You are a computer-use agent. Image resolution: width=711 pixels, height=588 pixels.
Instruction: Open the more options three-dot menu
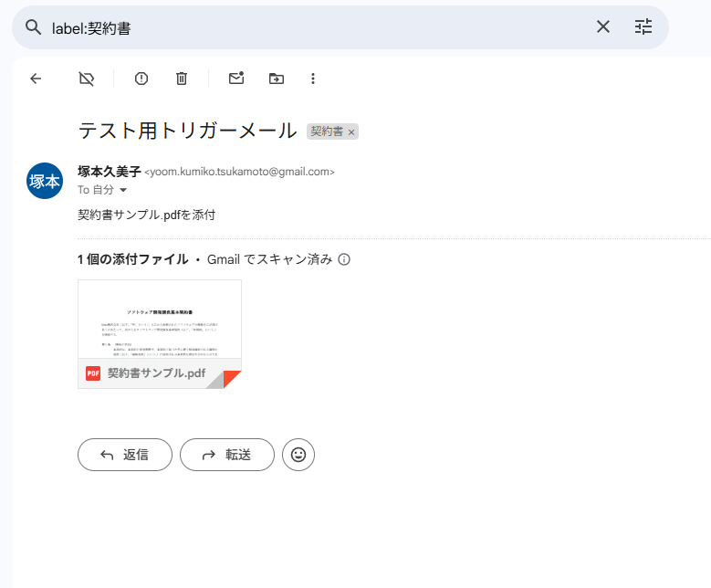click(313, 79)
